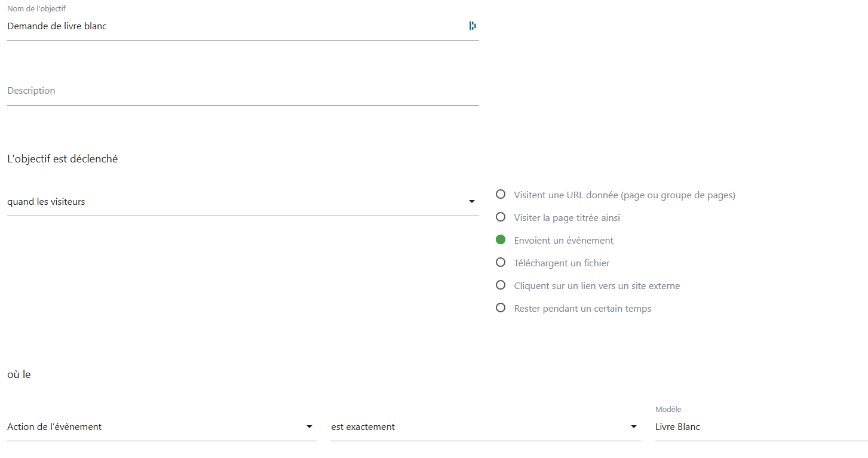Viewport: 868px width, 458px height.
Task: Click the 'Rester pendant un certain temps' label text
Action: [x=582, y=309]
